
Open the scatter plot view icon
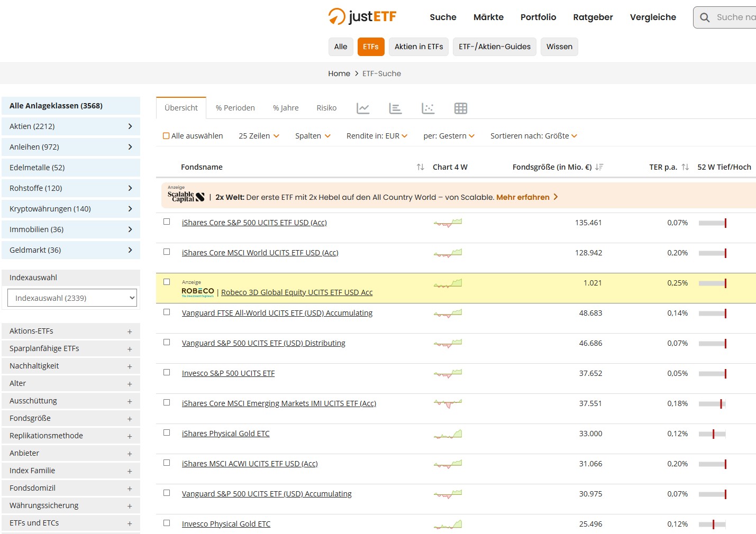(428, 108)
